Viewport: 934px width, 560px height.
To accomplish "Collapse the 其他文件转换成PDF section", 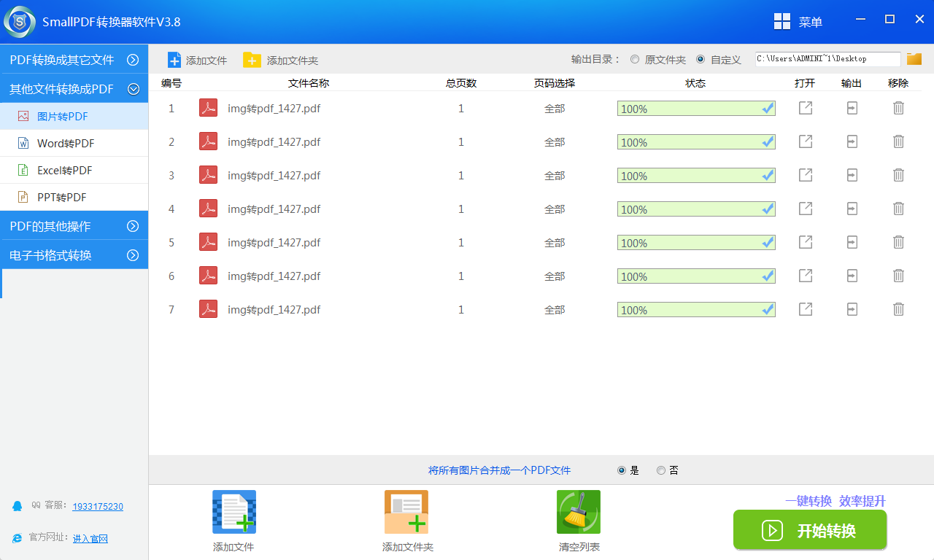I will 74,89.
